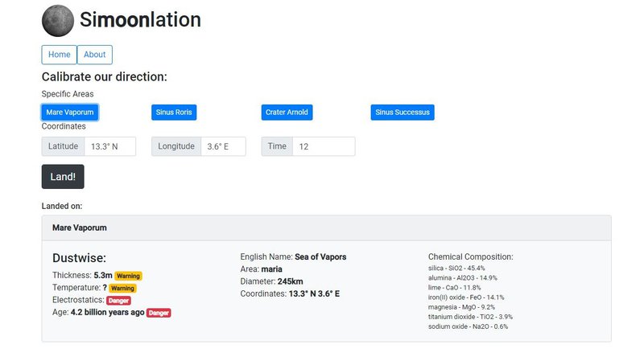The width and height of the screenshot is (644, 361).
Task: Click the Danger badge next to Electrostatics
Action: (x=118, y=300)
